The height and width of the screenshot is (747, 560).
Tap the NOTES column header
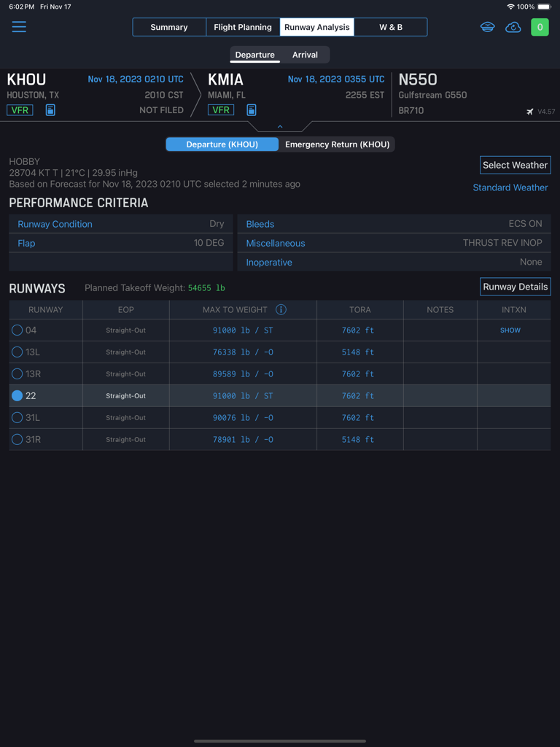pyautogui.click(x=440, y=309)
